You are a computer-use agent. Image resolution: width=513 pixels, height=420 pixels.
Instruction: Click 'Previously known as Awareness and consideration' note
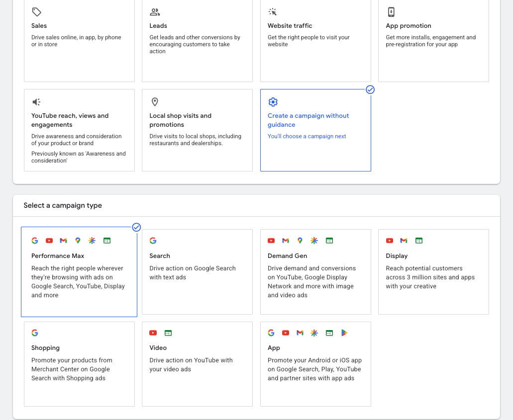pos(79,157)
